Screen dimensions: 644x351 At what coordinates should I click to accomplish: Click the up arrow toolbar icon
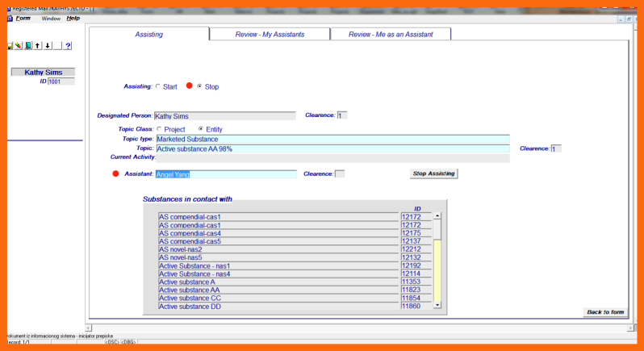pyautogui.click(x=38, y=46)
